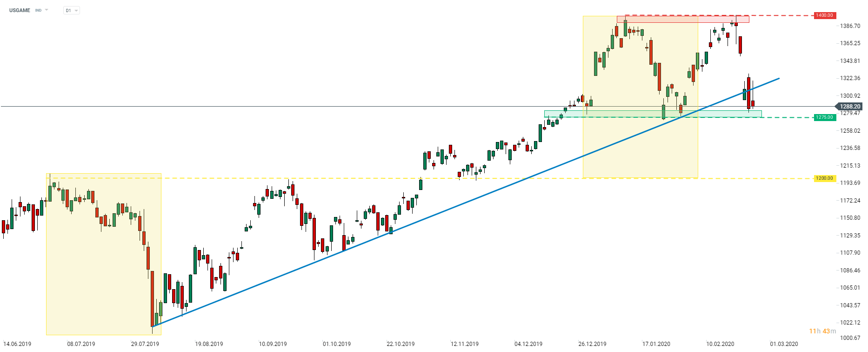Select the red resistance zone rectangle
This screenshot has height=352, width=868.
(682, 19)
